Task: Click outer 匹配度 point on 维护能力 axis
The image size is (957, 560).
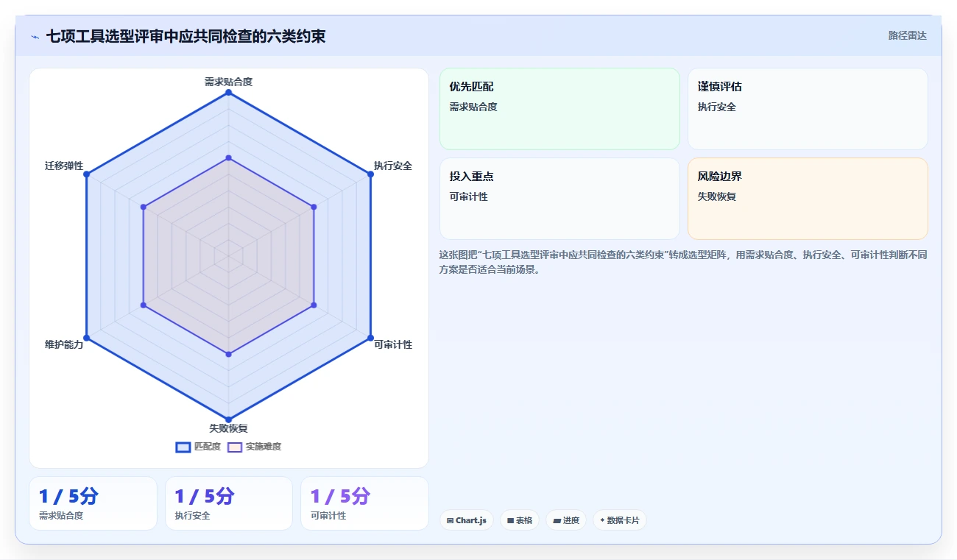Action: click(86, 338)
